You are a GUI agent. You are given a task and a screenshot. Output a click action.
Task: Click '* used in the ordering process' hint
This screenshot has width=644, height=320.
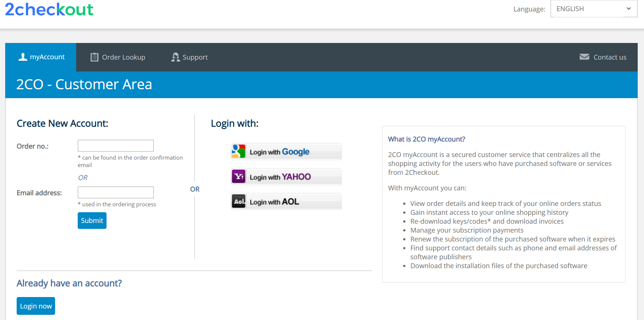click(x=117, y=204)
